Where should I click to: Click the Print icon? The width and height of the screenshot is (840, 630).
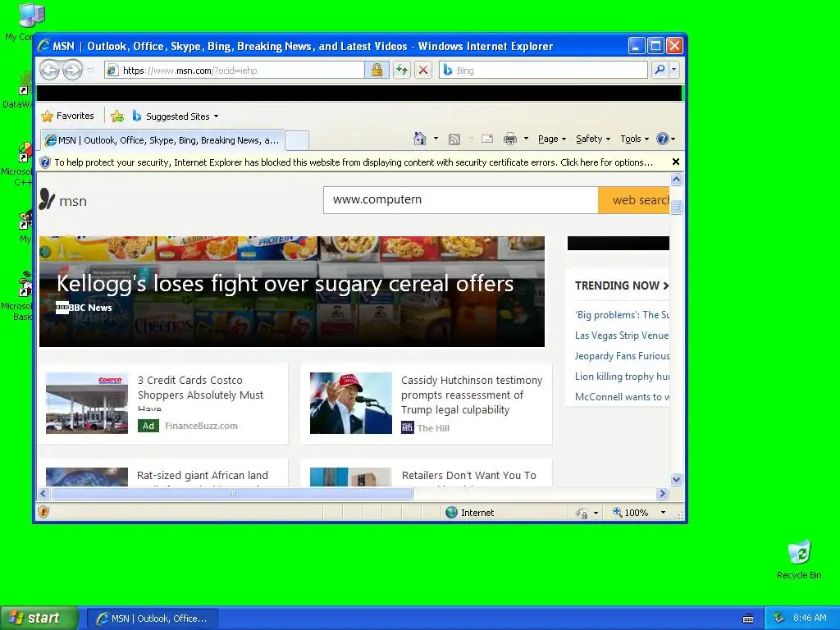[510, 139]
